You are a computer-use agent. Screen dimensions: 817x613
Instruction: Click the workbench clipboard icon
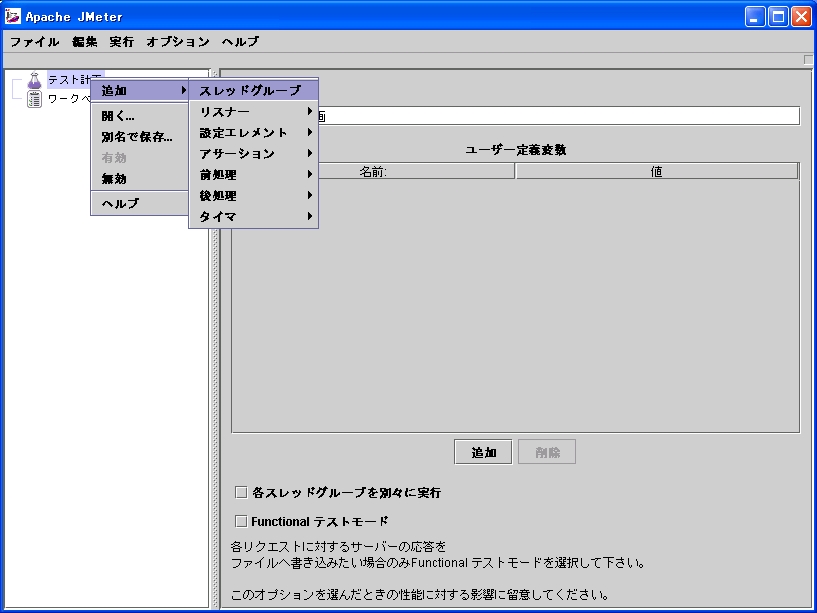[x=34, y=99]
